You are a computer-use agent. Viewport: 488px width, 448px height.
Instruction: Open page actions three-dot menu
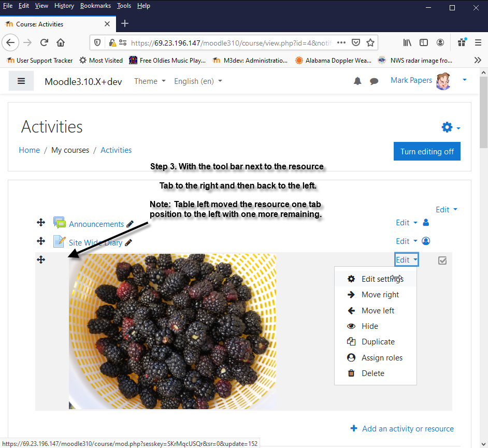coord(341,42)
